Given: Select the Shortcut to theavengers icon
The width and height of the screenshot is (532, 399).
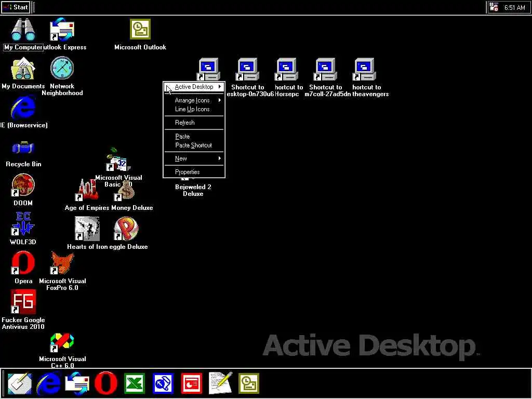Looking at the screenshot, I should (364, 70).
